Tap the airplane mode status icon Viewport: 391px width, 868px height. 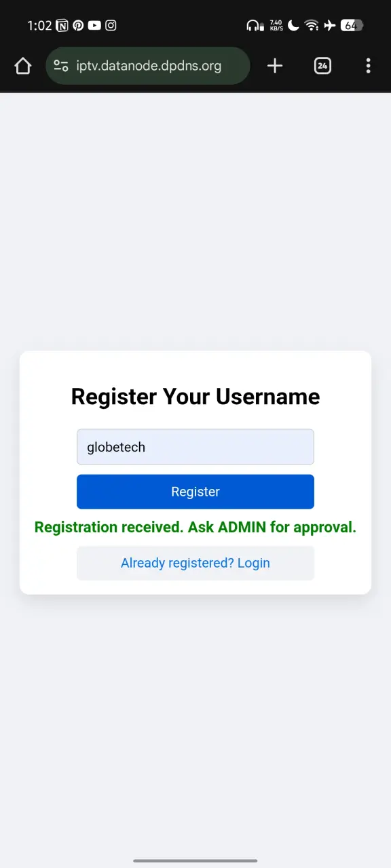click(330, 26)
